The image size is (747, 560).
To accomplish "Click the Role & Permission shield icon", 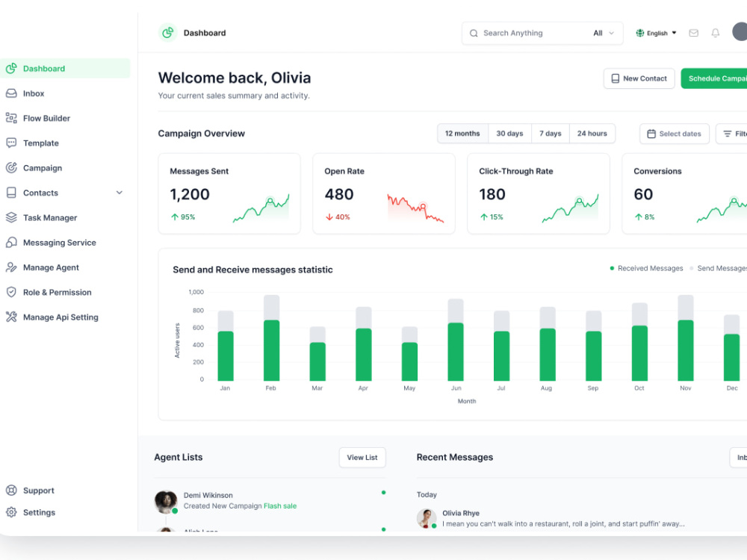I will (11, 292).
